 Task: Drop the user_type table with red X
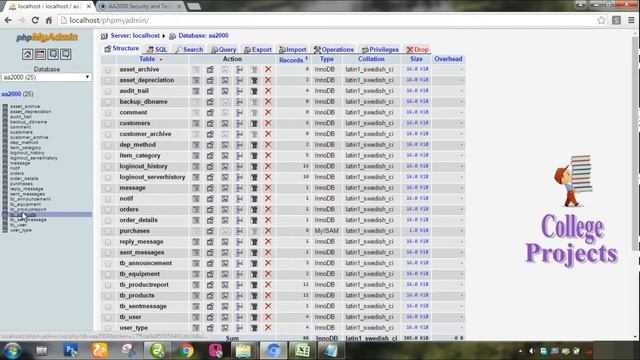click(x=268, y=328)
